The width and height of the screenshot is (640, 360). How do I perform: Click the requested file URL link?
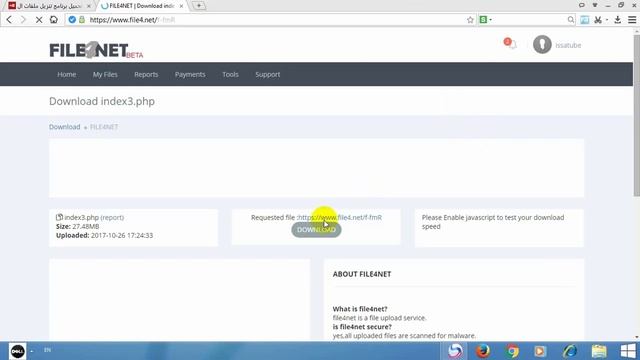(x=340, y=218)
